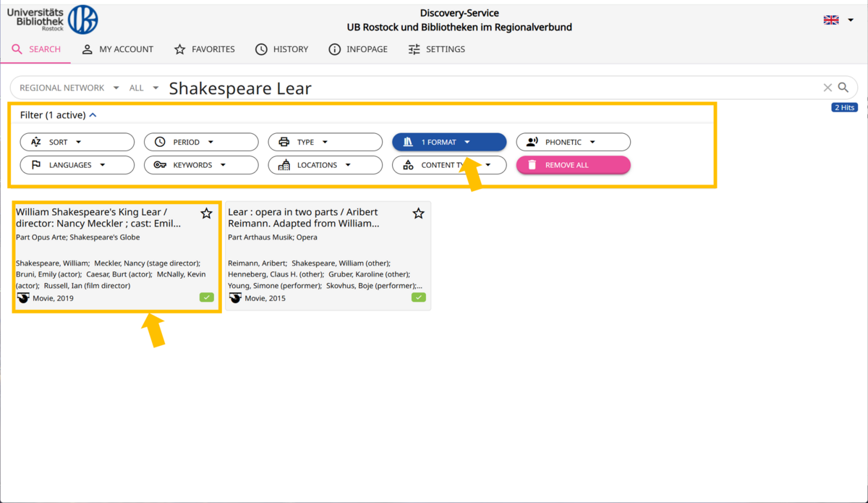Open the active 1 Format filter dropdown
The image size is (868, 503).
pyautogui.click(x=449, y=142)
